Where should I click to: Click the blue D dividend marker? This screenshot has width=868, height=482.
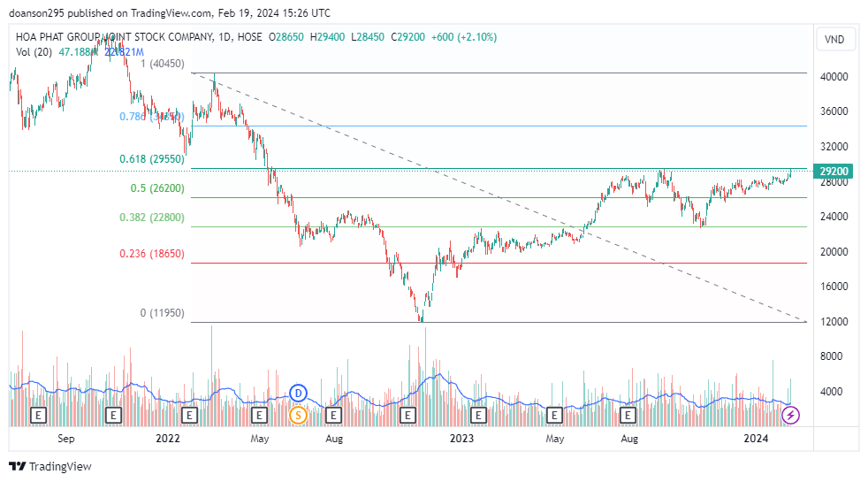(x=298, y=394)
